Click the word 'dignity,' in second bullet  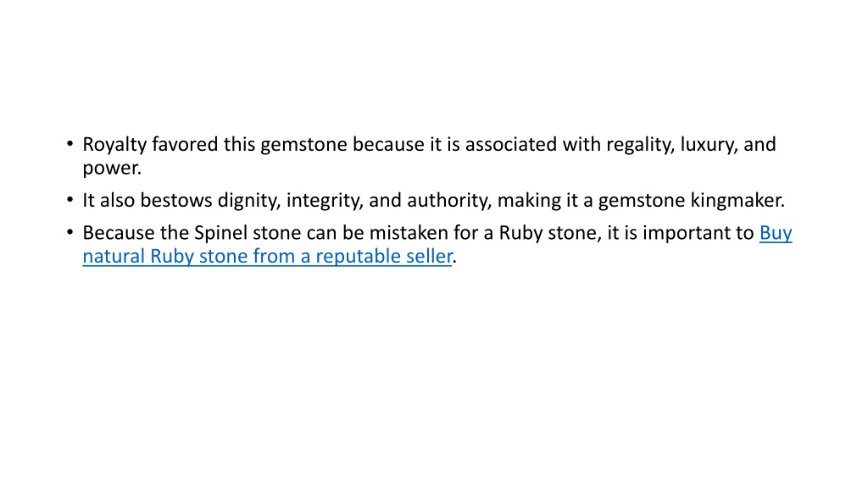click(x=249, y=200)
